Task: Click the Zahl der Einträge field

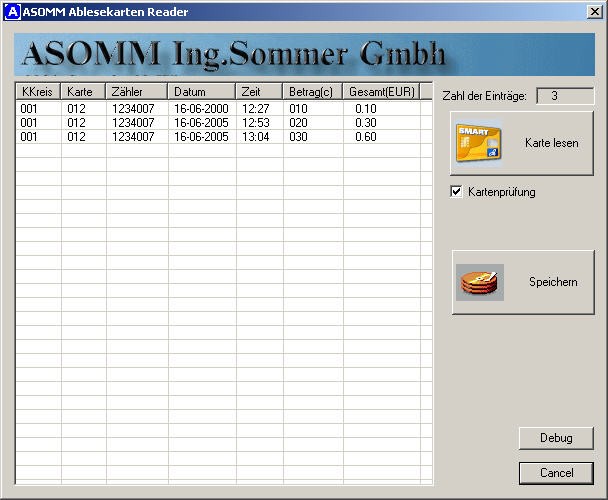Action: tap(565, 96)
